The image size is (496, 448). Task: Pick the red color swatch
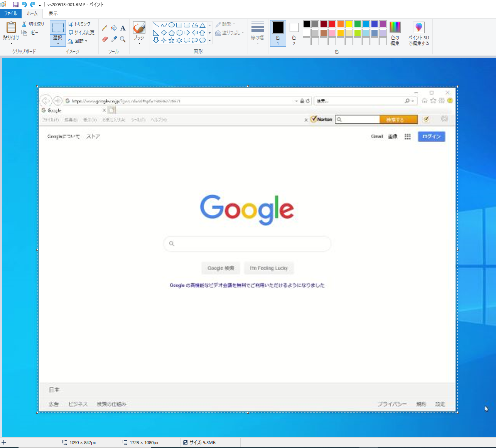click(x=332, y=24)
